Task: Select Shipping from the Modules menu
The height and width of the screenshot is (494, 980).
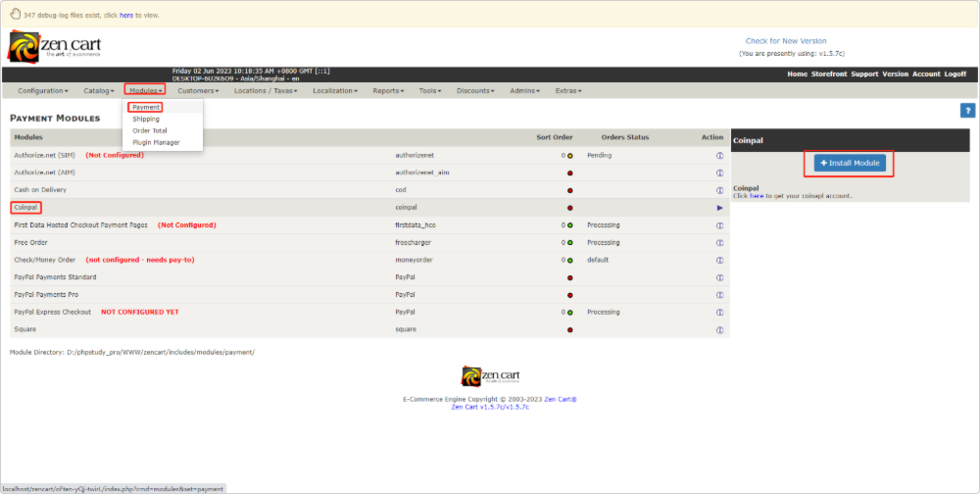Action: click(146, 119)
